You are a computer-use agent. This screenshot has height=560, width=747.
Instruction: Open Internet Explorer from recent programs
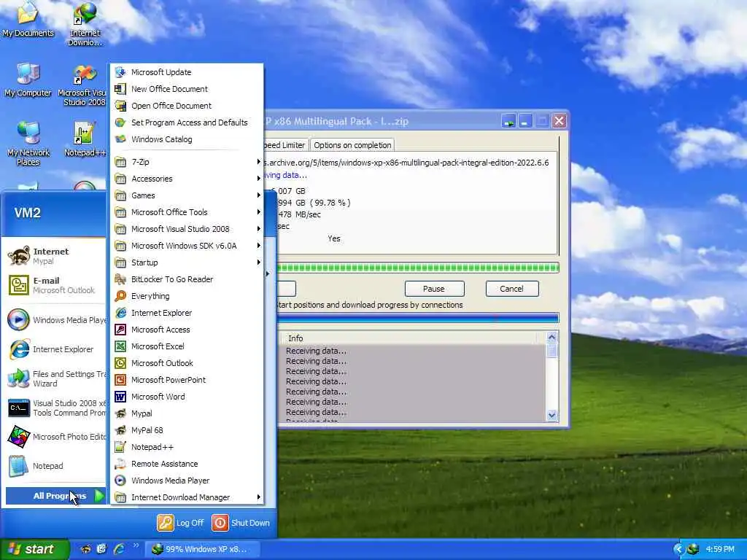55,349
